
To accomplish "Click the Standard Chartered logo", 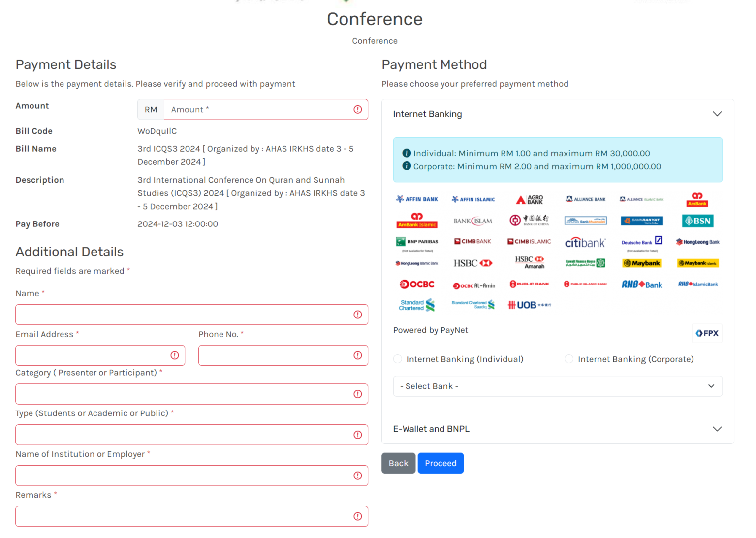I will click(x=417, y=305).
